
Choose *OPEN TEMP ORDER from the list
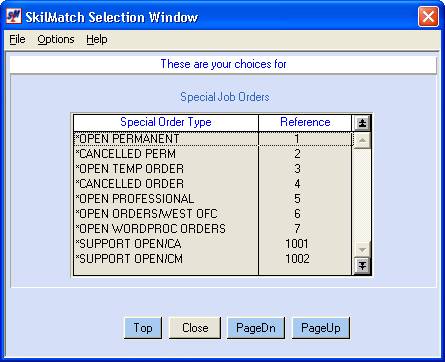(x=213, y=169)
